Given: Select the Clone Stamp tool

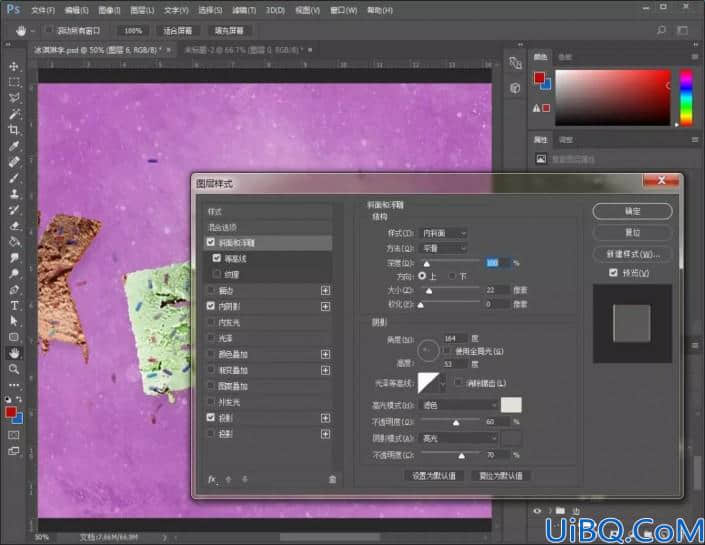Looking at the screenshot, I should (14, 194).
